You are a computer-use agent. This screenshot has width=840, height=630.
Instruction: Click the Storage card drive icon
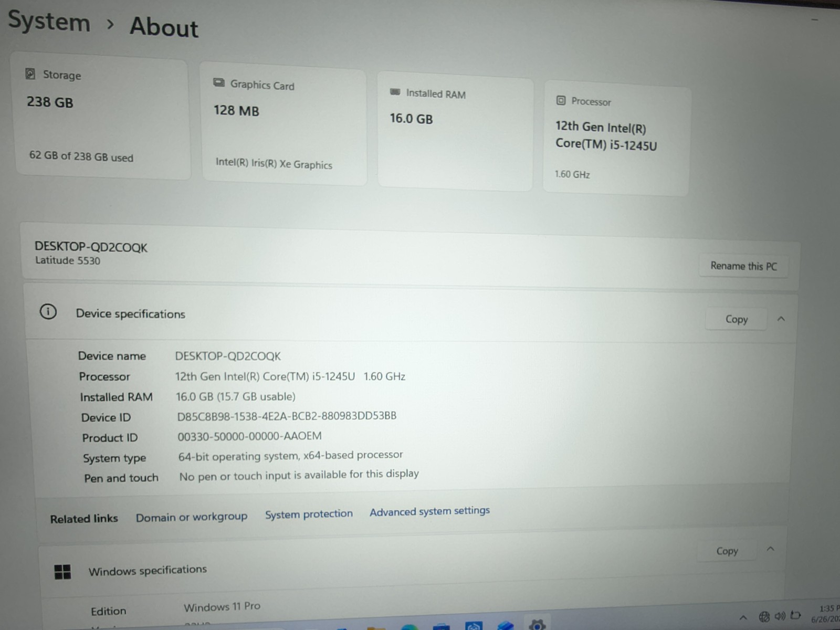click(30, 73)
